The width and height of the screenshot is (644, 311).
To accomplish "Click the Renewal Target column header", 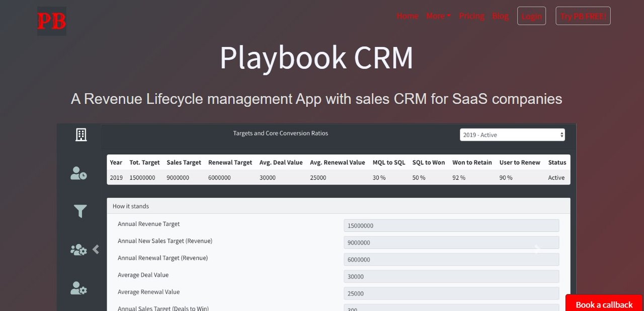I will point(230,163).
